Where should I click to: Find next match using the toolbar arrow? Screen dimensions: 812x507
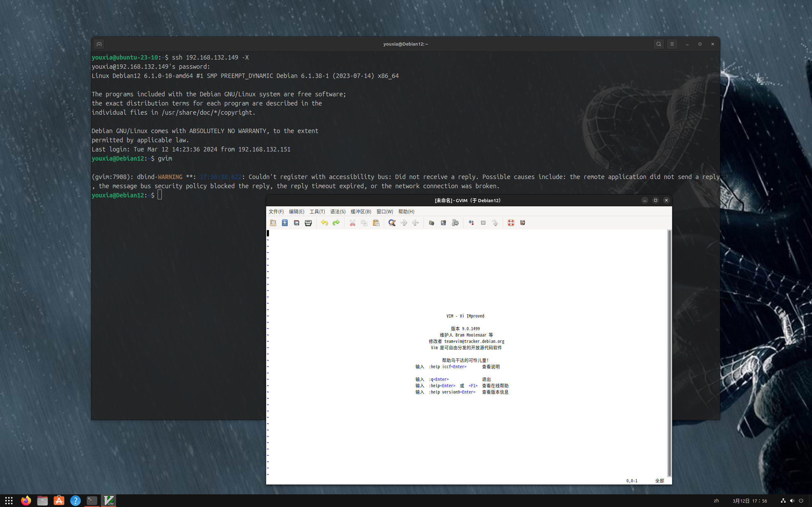(403, 223)
